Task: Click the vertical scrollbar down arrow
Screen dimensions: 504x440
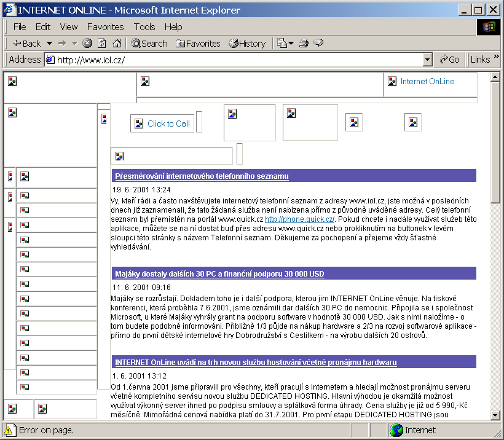Action: pos(495,415)
